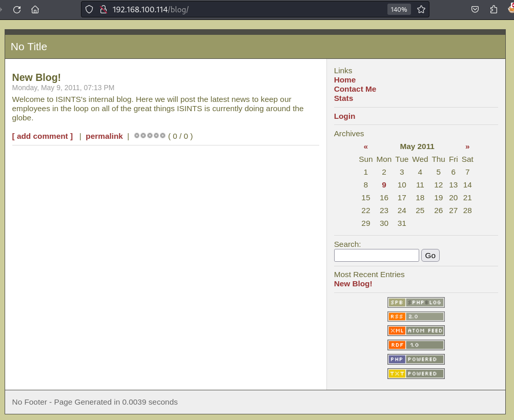514x420 pixels.
Task: Open the XML Atom Feed badge
Action: click(x=416, y=331)
